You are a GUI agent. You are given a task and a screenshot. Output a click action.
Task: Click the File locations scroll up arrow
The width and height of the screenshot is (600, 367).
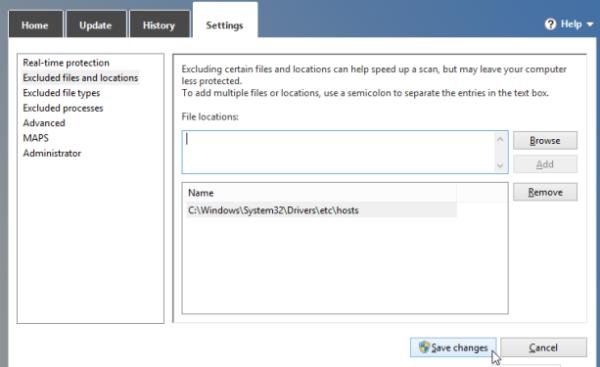coord(500,140)
